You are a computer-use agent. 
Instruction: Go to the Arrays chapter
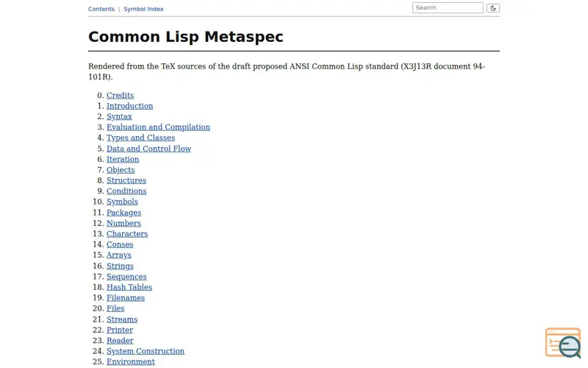[x=119, y=255]
